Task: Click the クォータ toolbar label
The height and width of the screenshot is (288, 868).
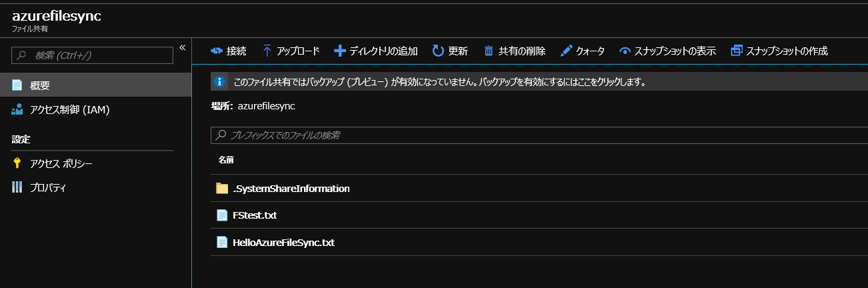Action: (591, 51)
